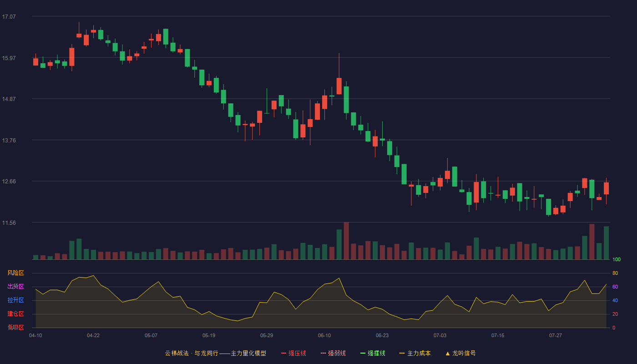The width and height of the screenshot is (637, 364).
Task: Click the tallest red volume bar after 06-10
Action: (346, 241)
